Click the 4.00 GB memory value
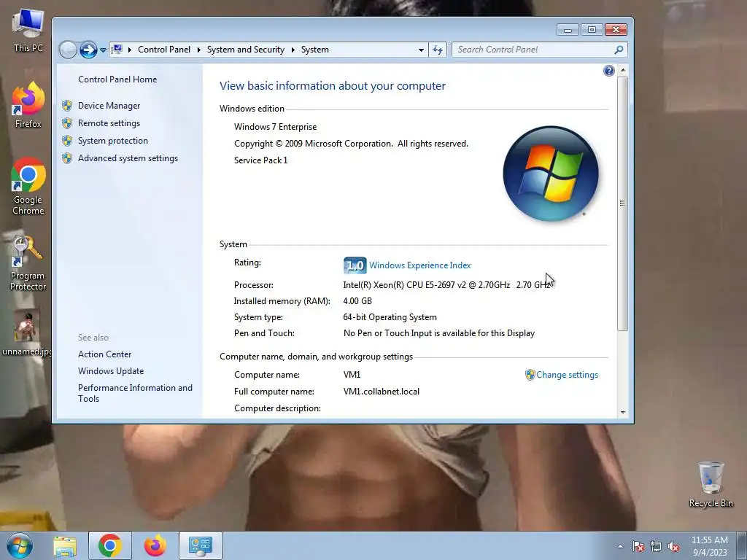747x560 pixels. 357,301
